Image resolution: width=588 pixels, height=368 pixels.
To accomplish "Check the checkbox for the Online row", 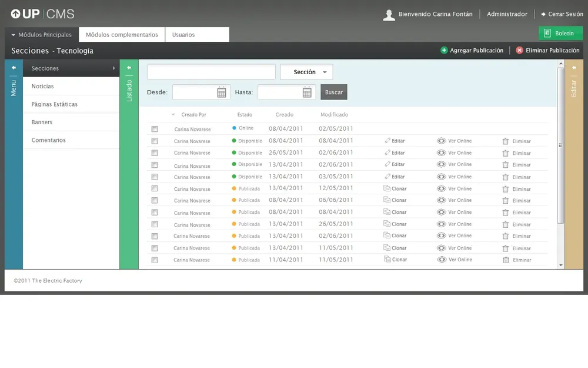I will pyautogui.click(x=155, y=129).
